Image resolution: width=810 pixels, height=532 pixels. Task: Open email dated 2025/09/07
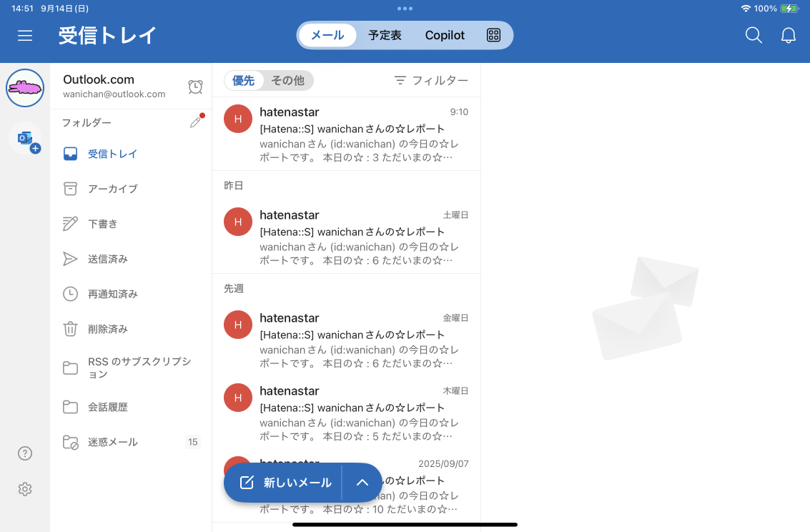(346, 486)
